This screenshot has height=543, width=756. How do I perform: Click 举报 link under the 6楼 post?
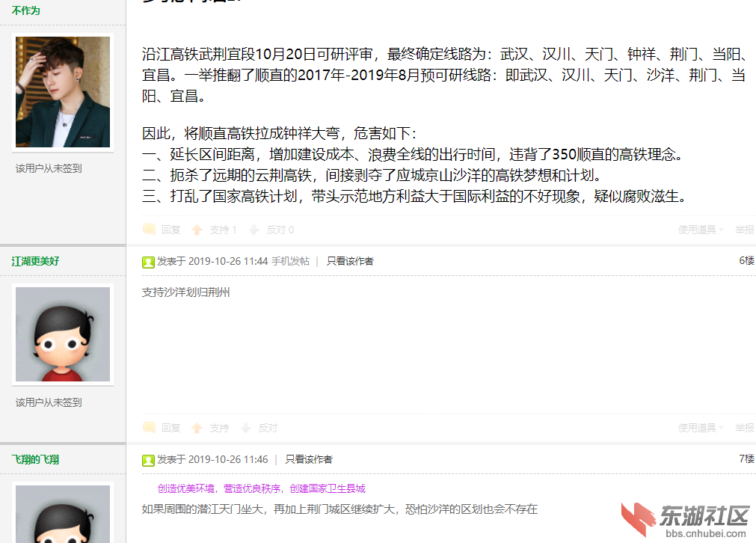[x=745, y=429]
